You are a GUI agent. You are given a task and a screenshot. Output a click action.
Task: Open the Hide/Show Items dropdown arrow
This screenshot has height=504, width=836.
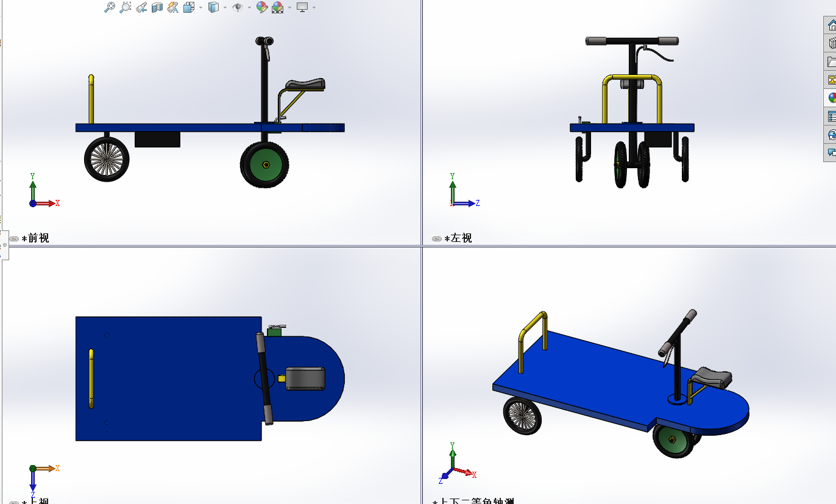[x=249, y=8]
